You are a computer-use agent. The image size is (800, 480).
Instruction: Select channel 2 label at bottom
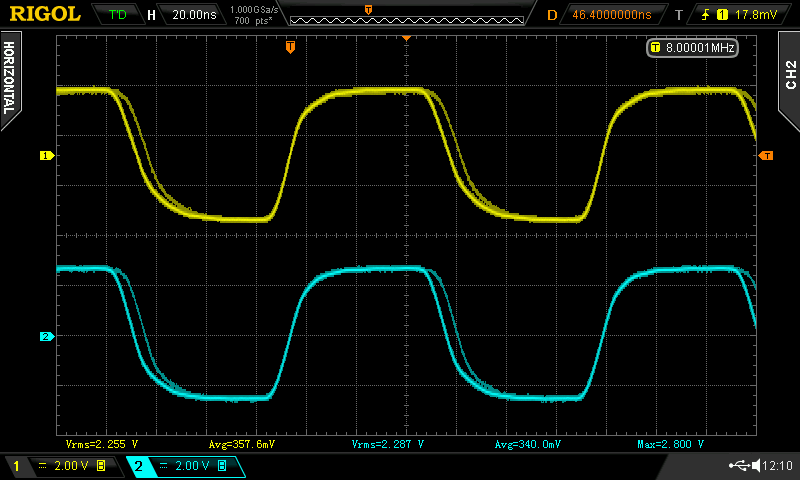(x=138, y=466)
